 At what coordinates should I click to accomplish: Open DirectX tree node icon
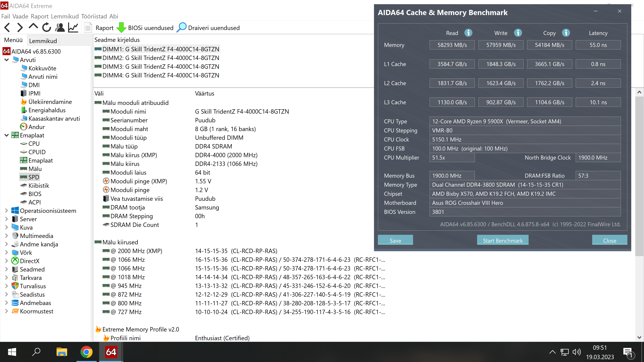(15, 261)
